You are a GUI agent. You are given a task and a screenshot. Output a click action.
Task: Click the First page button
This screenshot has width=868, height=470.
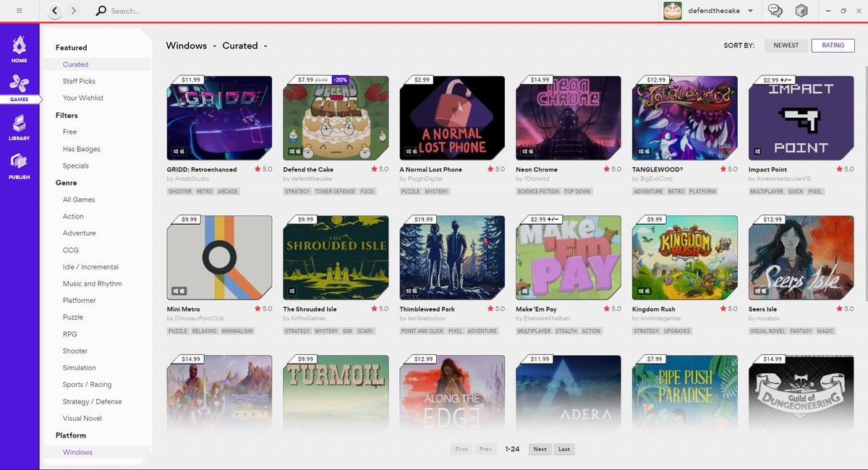[461, 449]
